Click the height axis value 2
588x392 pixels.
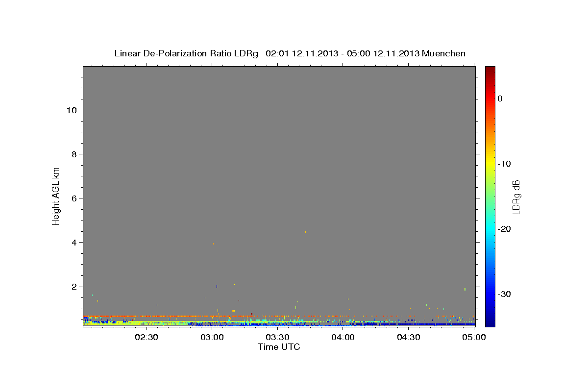click(x=73, y=287)
